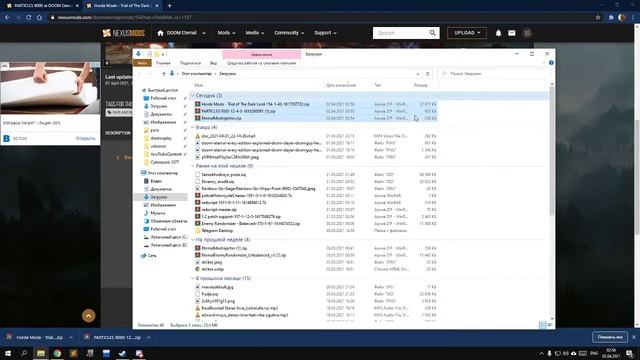640x360 pixels.
Task: Collapse the Вчера (4) group
Action: [193, 127]
